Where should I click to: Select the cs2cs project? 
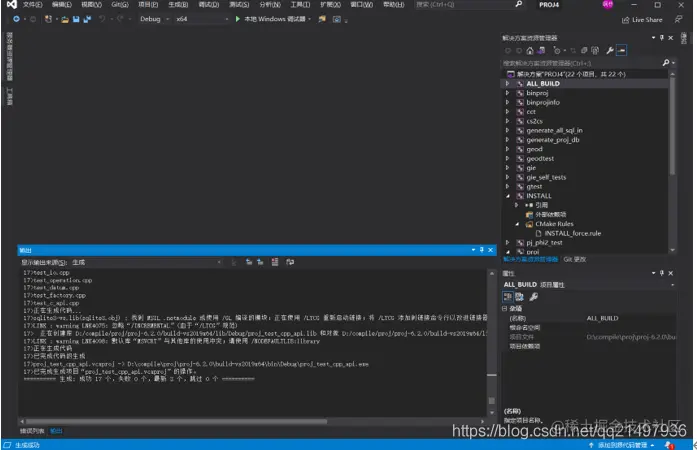(534, 121)
